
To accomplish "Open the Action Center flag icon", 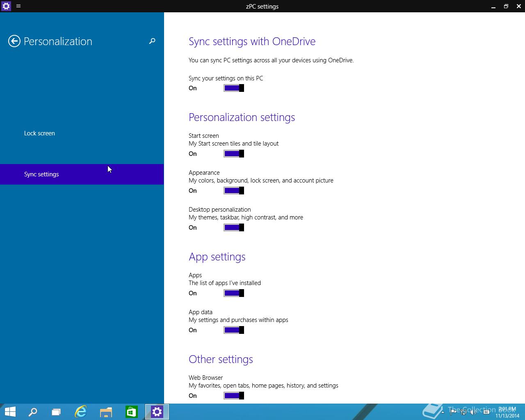I will click(453, 412).
